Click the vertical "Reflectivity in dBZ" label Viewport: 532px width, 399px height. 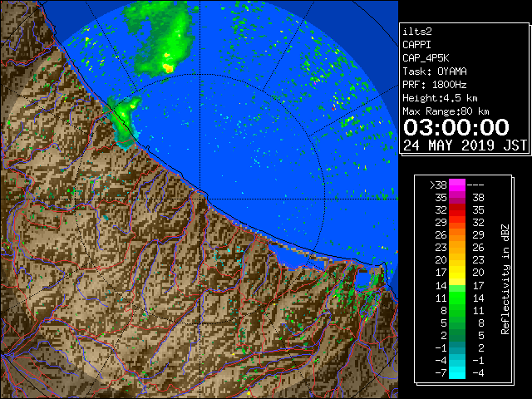tap(505, 279)
